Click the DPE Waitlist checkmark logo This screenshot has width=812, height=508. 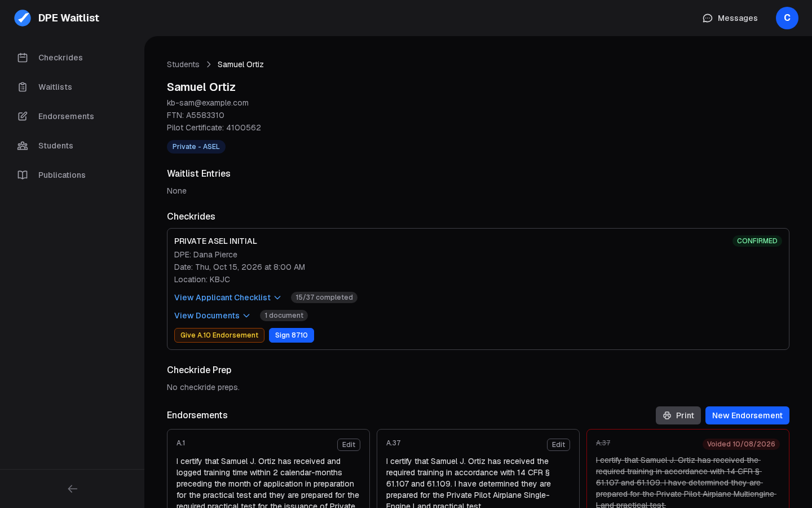pos(23,18)
